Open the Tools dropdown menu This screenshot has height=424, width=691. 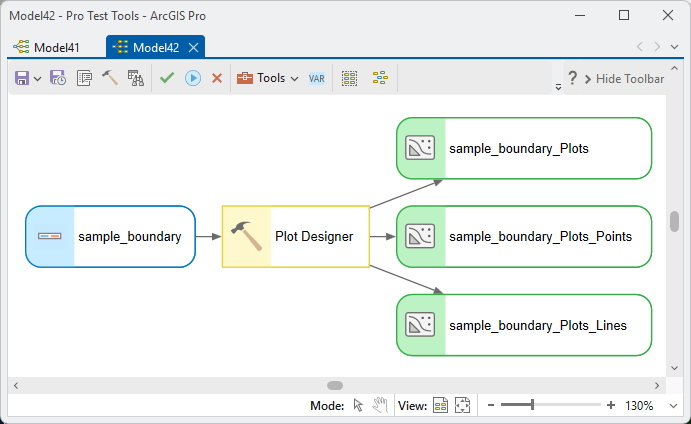pyautogui.click(x=267, y=78)
